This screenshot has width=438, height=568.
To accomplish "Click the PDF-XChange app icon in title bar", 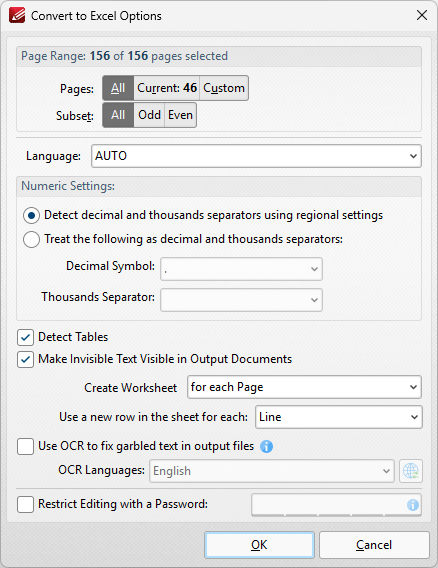I will (x=17, y=16).
